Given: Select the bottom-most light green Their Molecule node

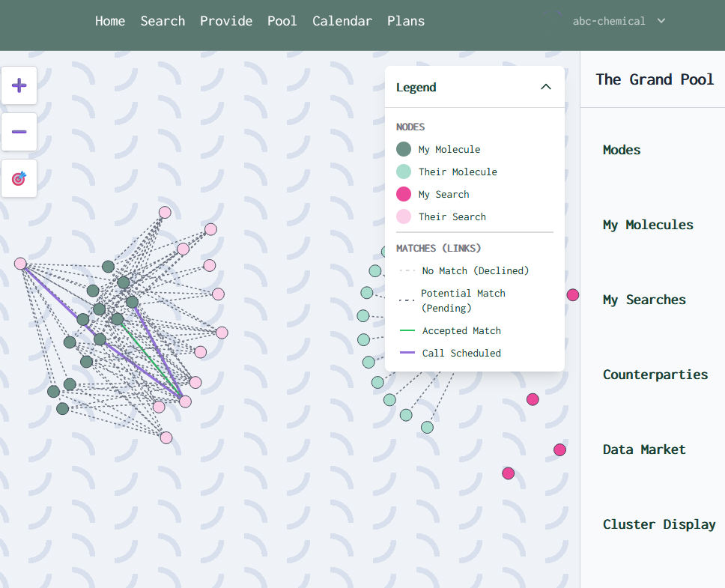Looking at the screenshot, I should [427, 427].
